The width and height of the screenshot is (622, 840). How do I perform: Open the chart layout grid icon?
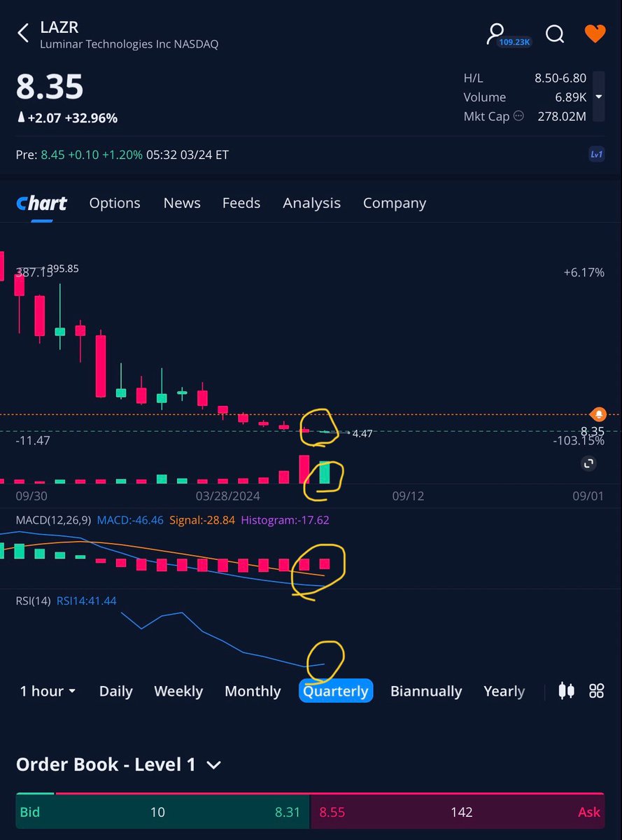click(x=597, y=691)
